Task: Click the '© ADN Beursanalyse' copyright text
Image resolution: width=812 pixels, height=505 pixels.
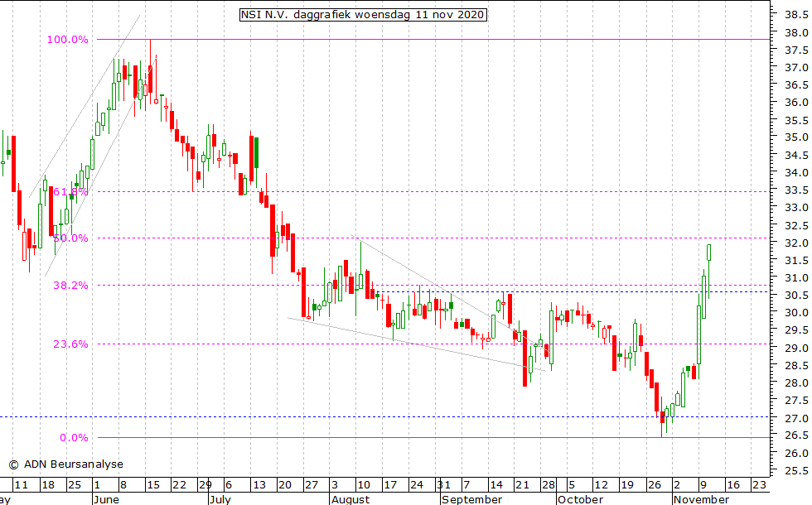Action: pyautogui.click(x=65, y=464)
